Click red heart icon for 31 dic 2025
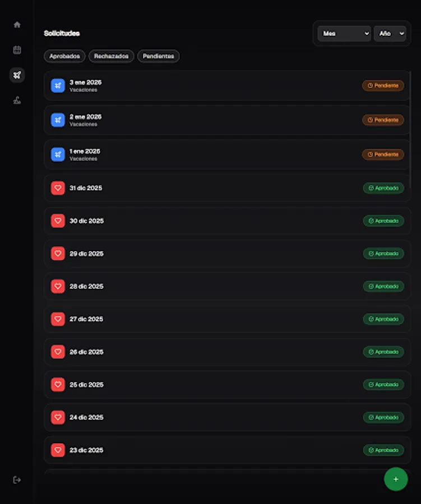421x504 pixels. (x=58, y=188)
